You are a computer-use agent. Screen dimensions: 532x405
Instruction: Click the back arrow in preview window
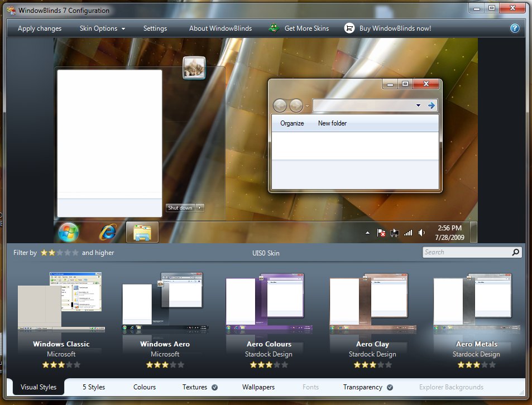[x=280, y=106]
